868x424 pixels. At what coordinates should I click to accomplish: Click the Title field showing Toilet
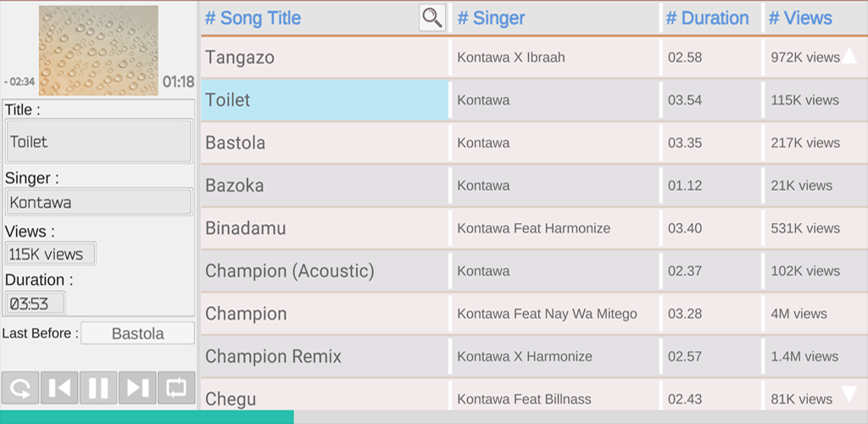pyautogui.click(x=98, y=142)
